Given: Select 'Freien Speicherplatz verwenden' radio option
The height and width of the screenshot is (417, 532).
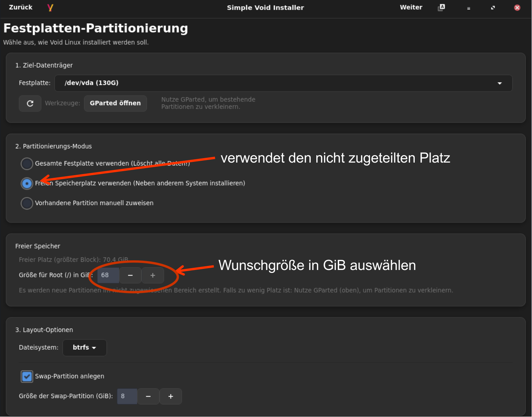Looking at the screenshot, I should pyautogui.click(x=27, y=183).
